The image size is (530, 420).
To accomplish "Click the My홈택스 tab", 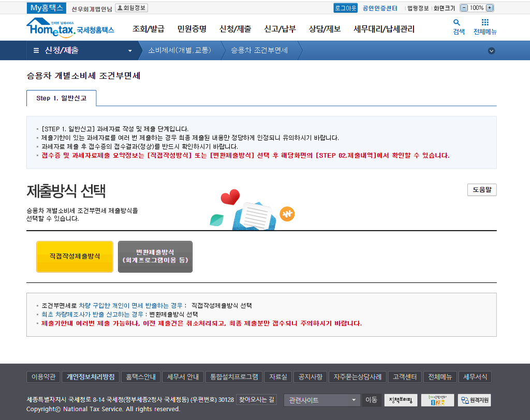I will (x=46, y=8).
